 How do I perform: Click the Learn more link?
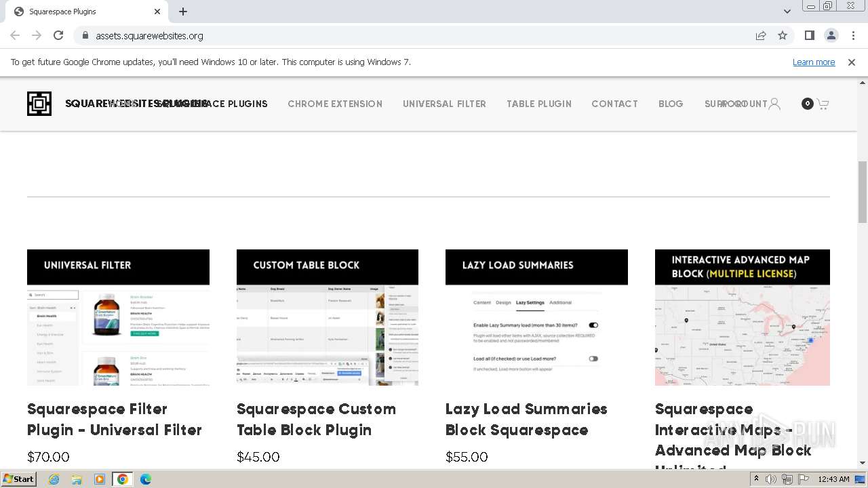pos(814,62)
